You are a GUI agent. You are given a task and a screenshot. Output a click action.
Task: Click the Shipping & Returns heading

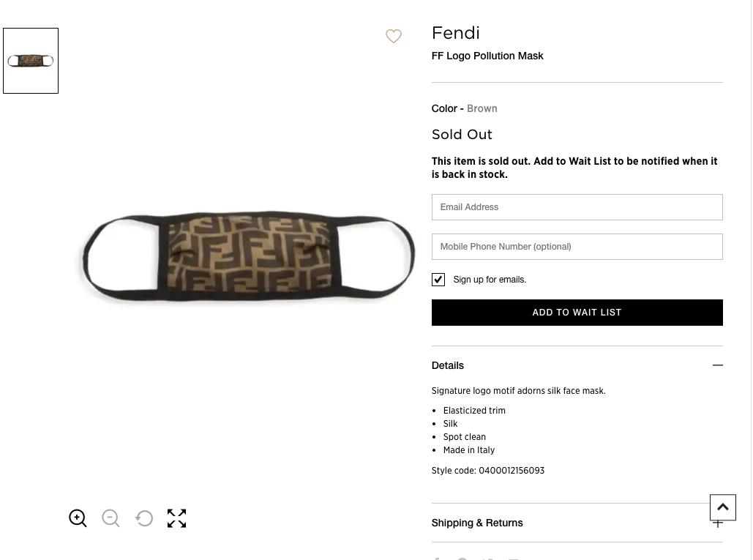coord(477,523)
